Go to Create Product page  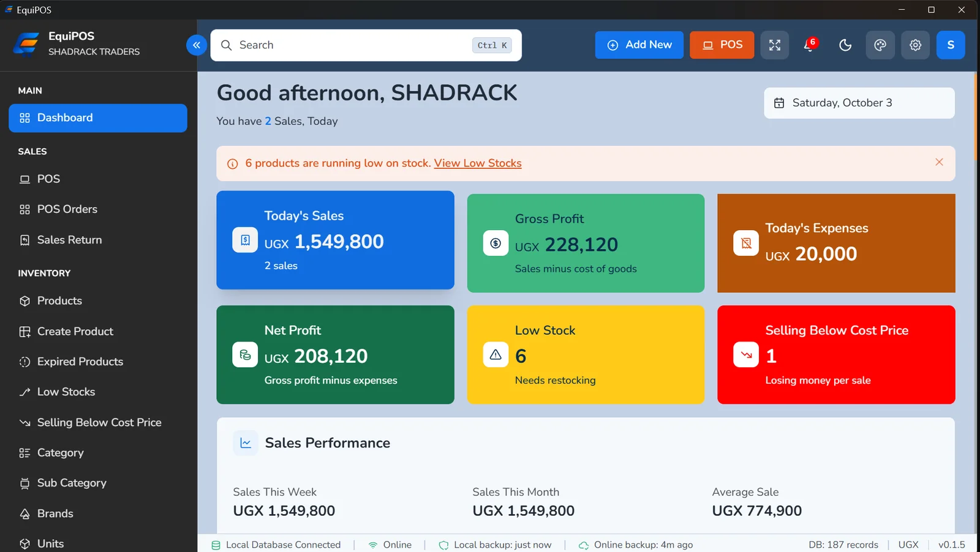coord(98,331)
